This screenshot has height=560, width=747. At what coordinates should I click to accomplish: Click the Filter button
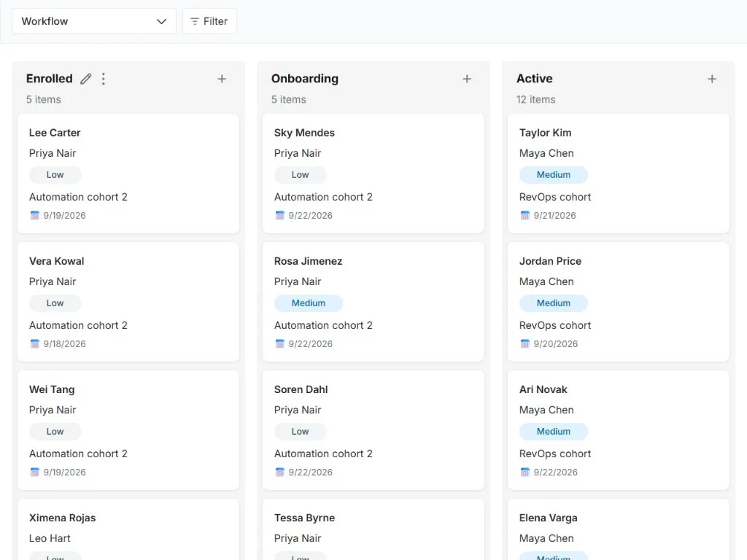(209, 21)
